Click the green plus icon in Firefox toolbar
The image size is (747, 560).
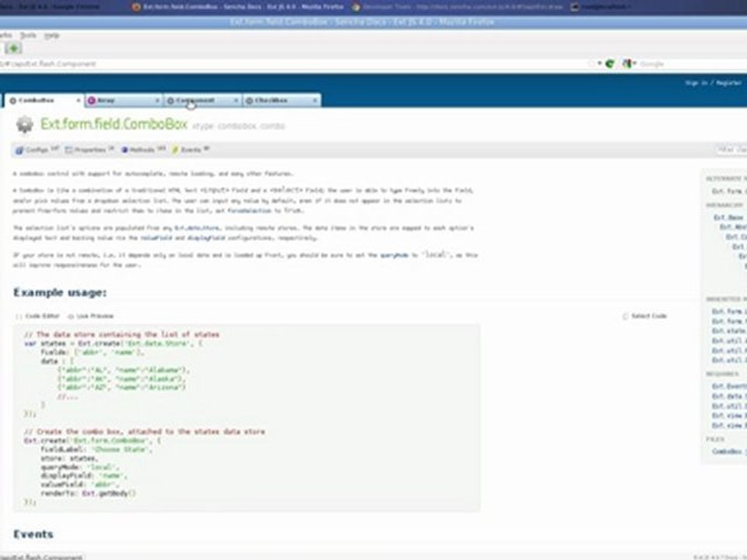coord(13,48)
